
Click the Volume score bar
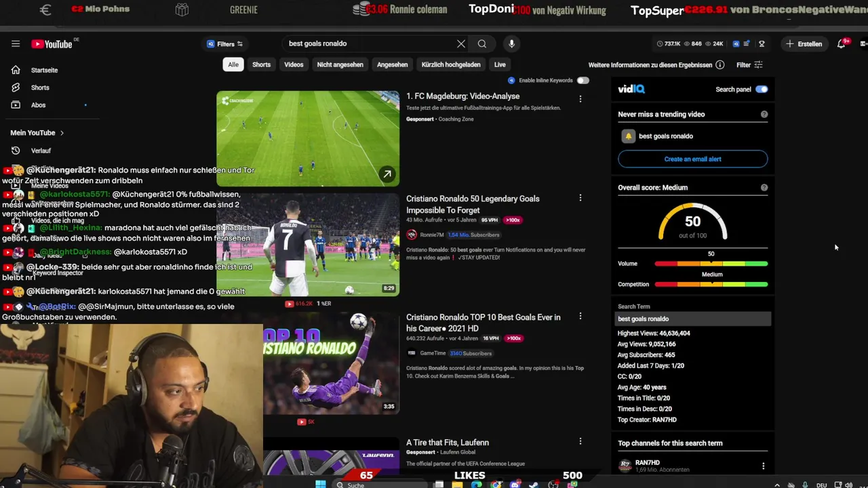(x=711, y=264)
